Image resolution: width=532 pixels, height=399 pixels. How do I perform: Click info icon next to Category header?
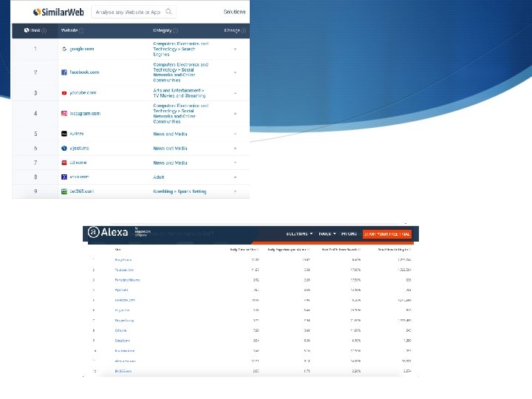click(175, 30)
